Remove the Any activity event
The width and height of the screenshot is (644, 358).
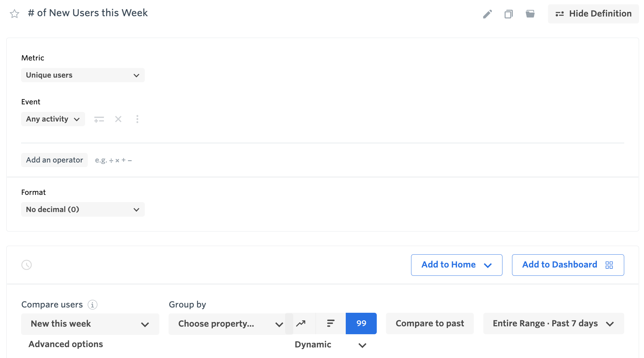pos(118,119)
